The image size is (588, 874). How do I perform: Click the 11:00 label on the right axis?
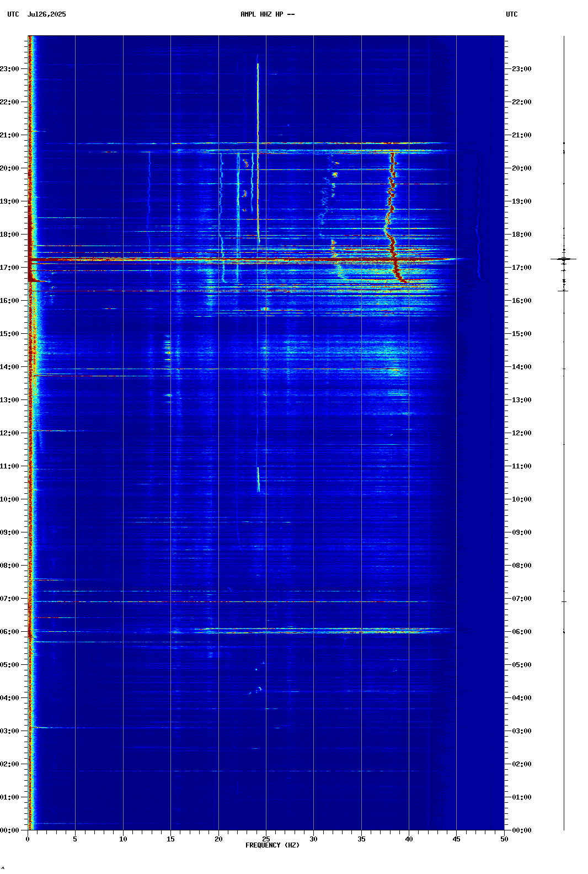pyautogui.click(x=522, y=466)
